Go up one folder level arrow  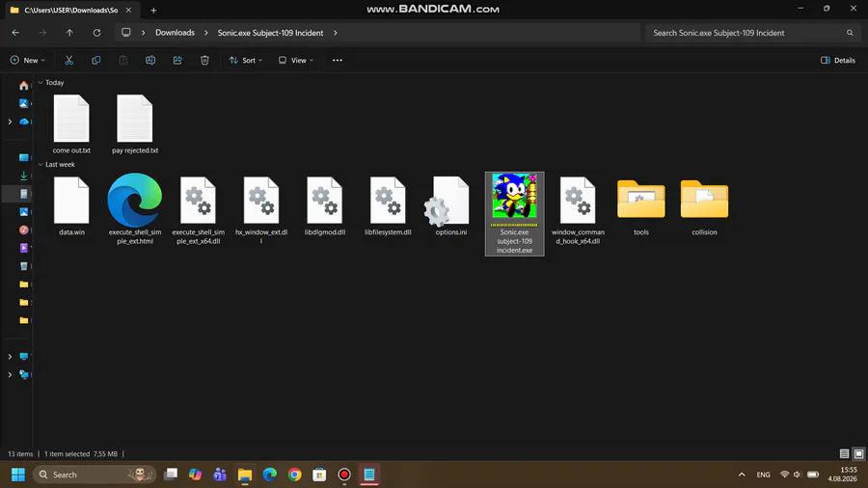69,33
